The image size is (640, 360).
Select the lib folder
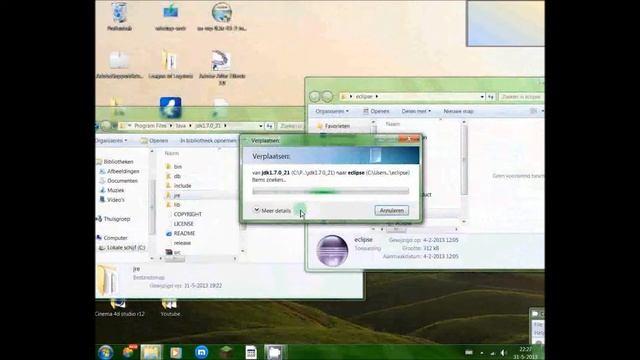pos(173,204)
